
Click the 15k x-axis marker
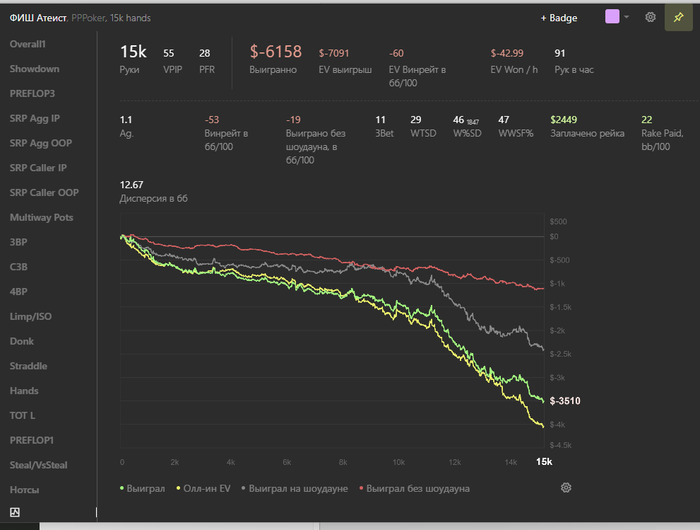(x=544, y=462)
